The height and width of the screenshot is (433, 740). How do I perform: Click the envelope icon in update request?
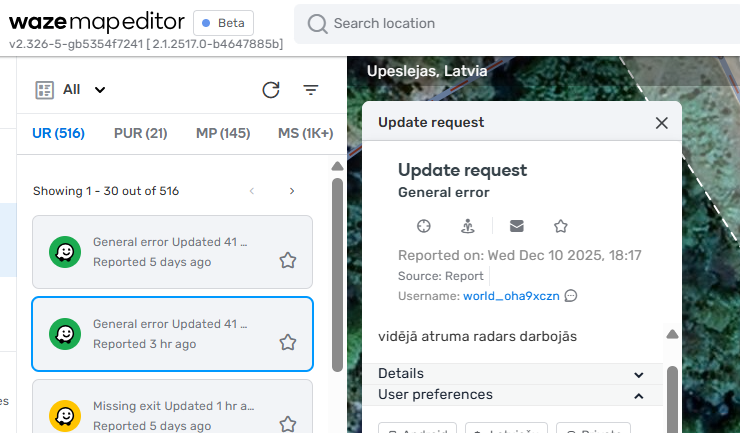click(516, 226)
